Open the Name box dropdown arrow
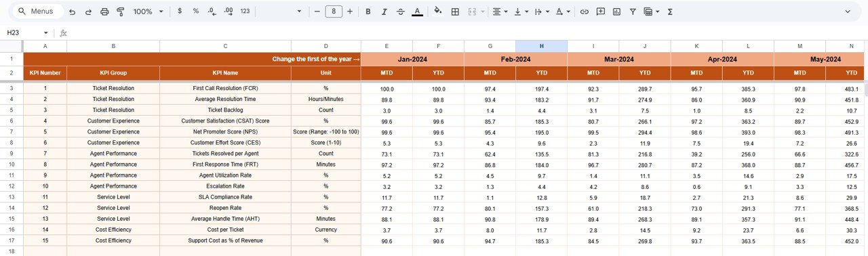This screenshot has height=256, width=868. pyautogui.click(x=46, y=33)
